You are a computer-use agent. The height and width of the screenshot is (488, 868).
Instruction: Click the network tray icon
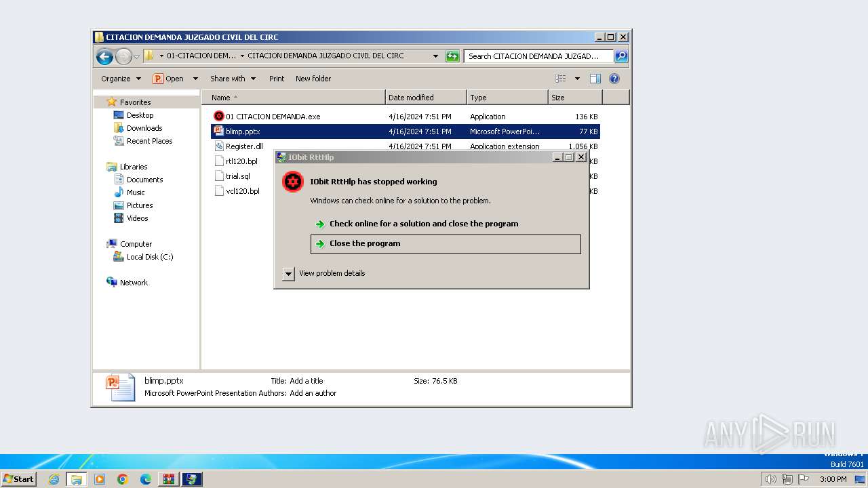(x=787, y=479)
